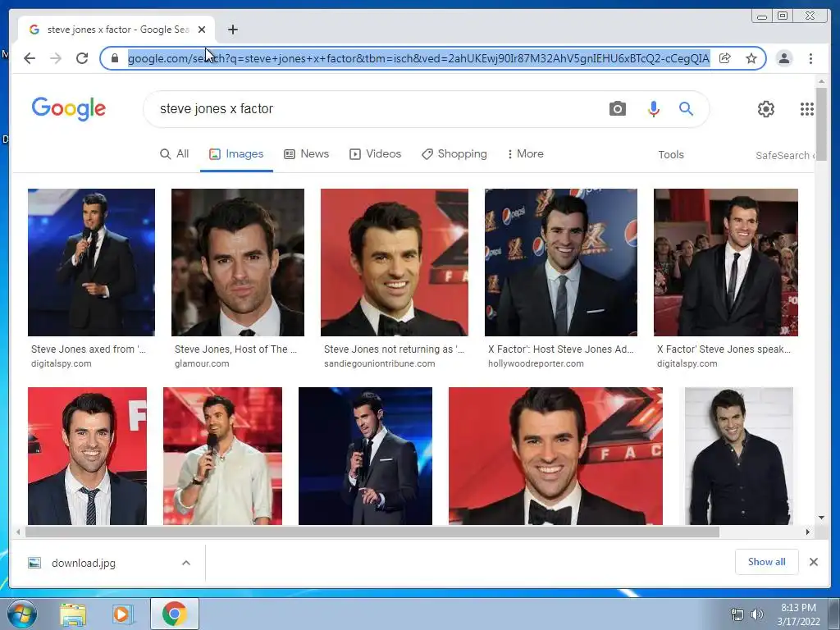The image size is (840, 630).
Task: Open the volume control in system tray
Action: [757, 615]
